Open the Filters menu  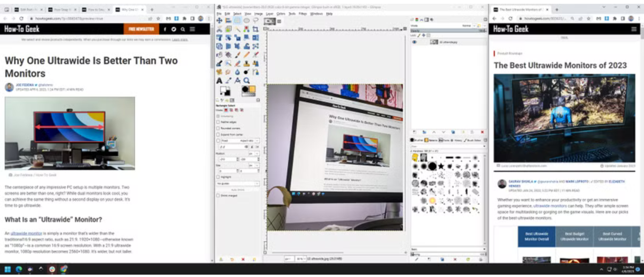pyautogui.click(x=303, y=14)
